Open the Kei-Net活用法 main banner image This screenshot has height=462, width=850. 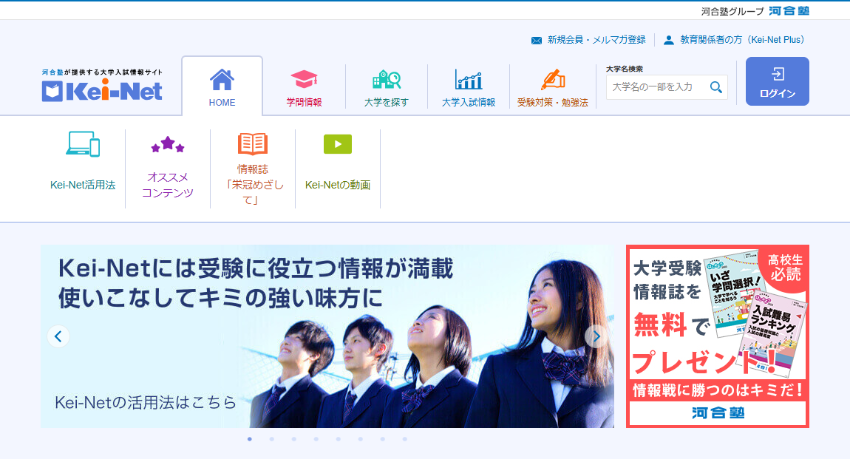click(327, 336)
